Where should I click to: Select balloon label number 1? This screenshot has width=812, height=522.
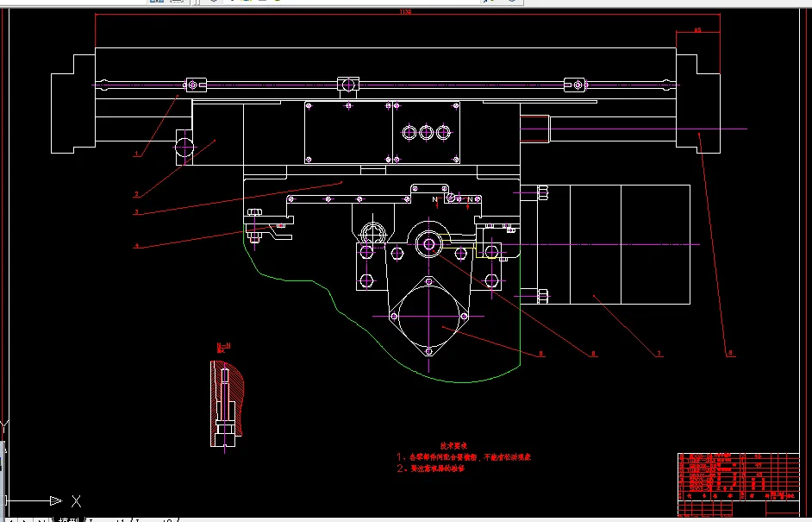point(137,154)
